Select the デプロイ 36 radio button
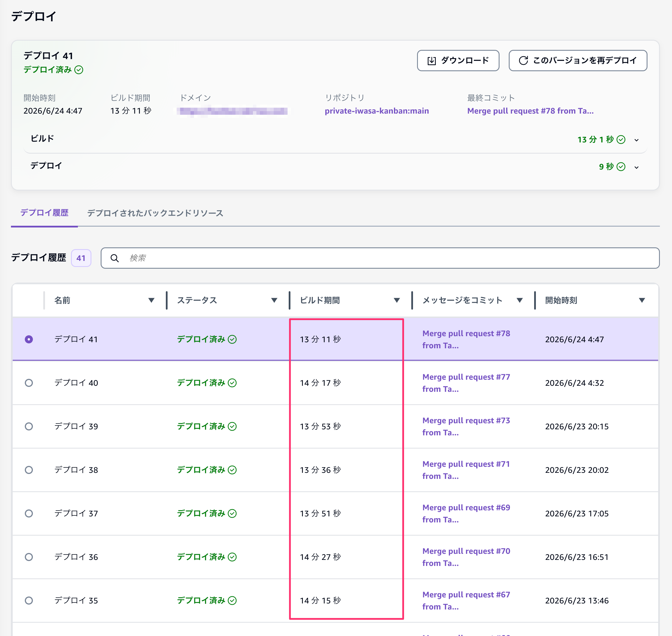Image resolution: width=672 pixels, height=636 pixels. coord(29,557)
